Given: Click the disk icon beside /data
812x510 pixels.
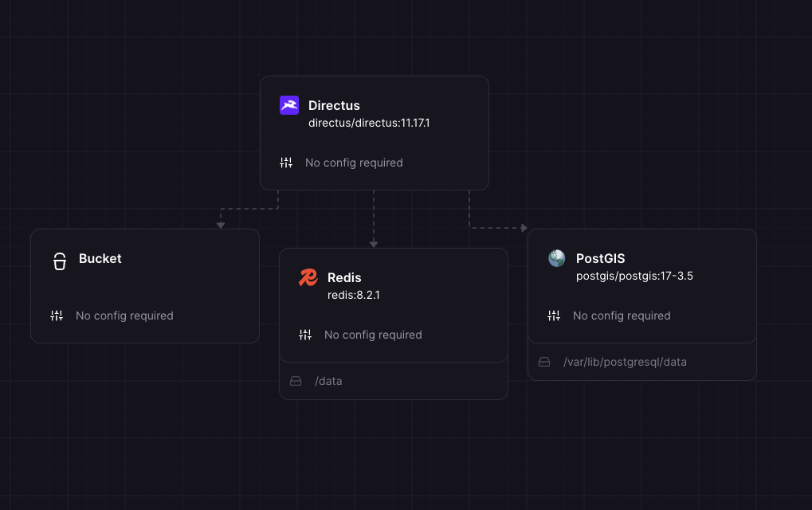Looking at the screenshot, I should click(296, 381).
